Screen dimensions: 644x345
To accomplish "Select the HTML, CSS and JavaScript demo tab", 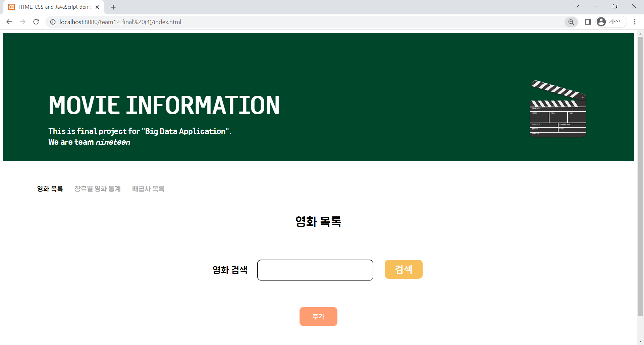I will coord(54,7).
